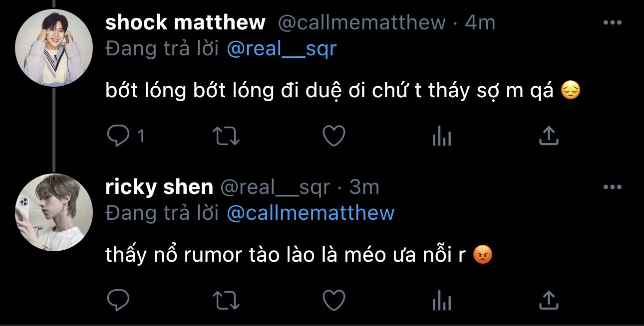This screenshot has height=326, width=644.
Task: Reply to ricky shen's tweet
Action: (x=118, y=300)
